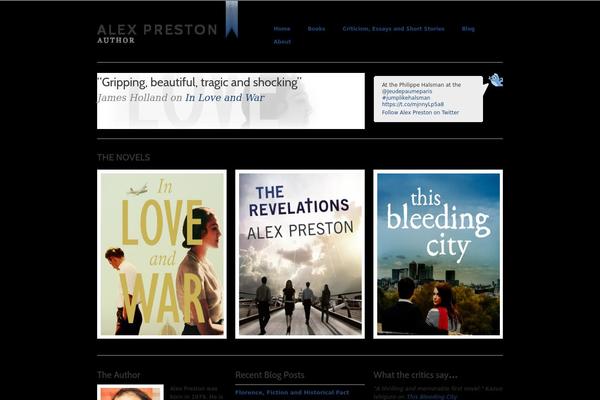Go to the Blog menu item

[468, 29]
